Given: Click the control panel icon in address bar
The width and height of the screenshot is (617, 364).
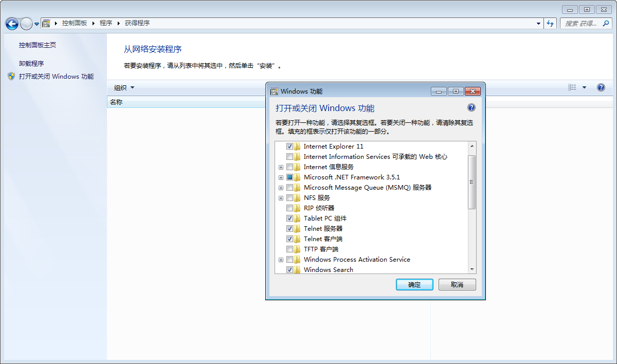Looking at the screenshot, I should click(46, 23).
